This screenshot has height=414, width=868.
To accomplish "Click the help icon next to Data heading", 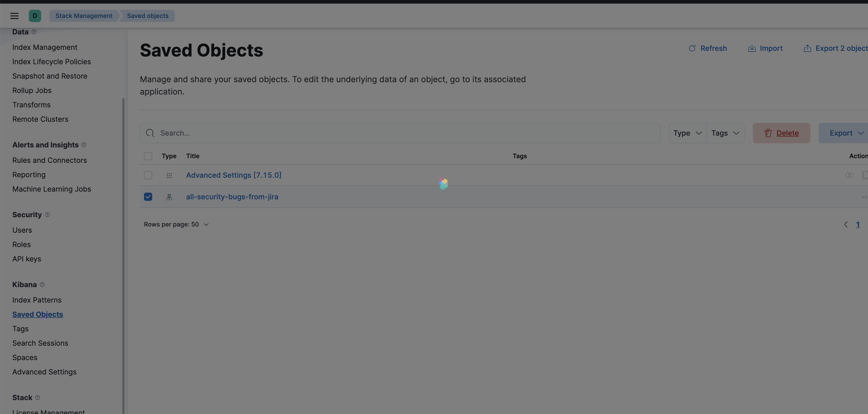I will tap(34, 32).
